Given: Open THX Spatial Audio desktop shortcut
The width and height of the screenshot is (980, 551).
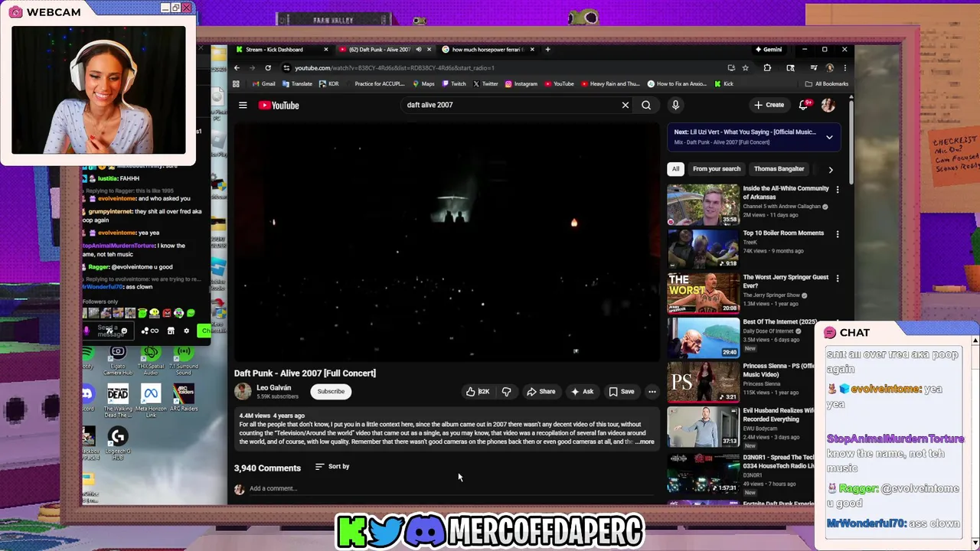Looking at the screenshot, I should click(151, 360).
